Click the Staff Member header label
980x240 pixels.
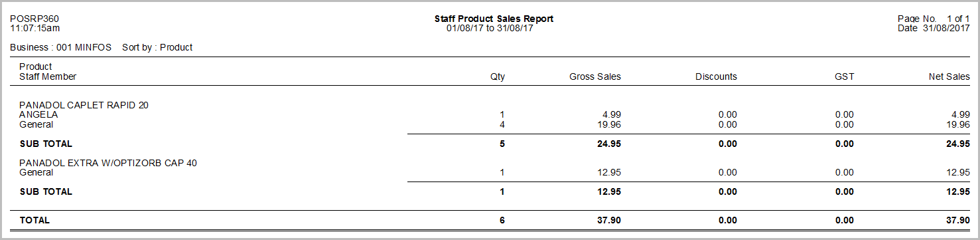click(x=48, y=76)
